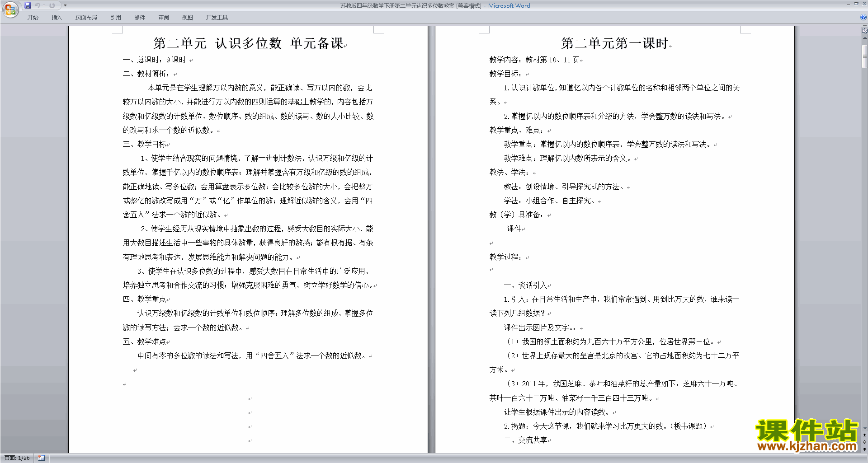
Task: Click the split-window handle above the scrollbar
Action: tap(864, 26)
